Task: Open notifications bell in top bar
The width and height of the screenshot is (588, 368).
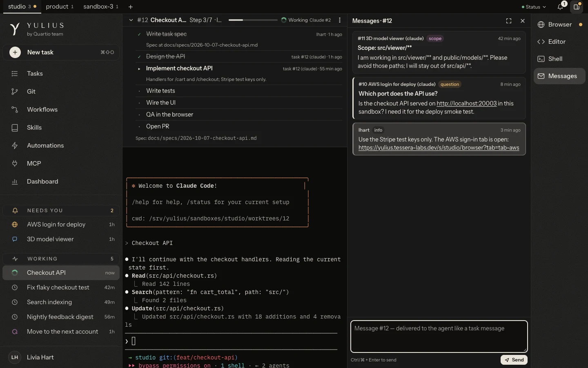Action: (560, 7)
